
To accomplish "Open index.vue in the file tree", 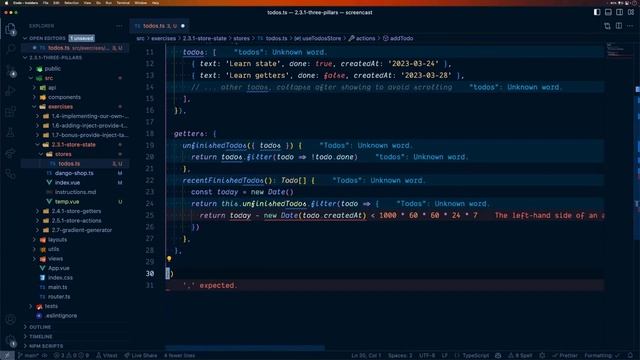I will pyautogui.click(x=67, y=182).
